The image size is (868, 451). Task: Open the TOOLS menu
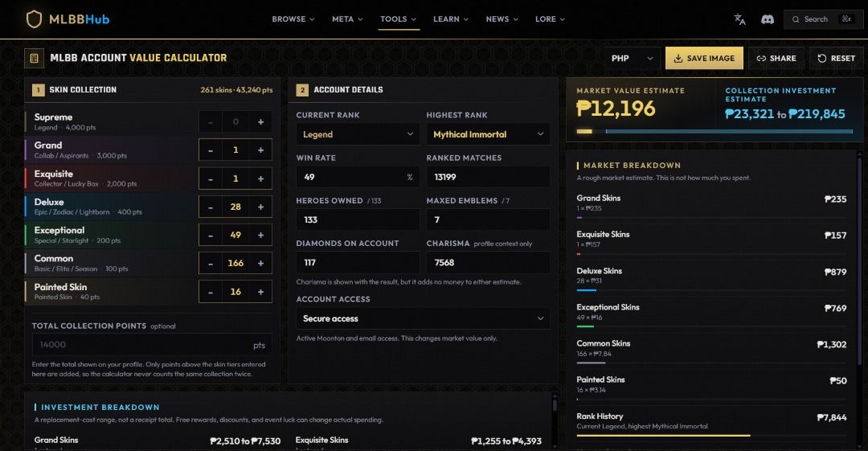point(398,18)
